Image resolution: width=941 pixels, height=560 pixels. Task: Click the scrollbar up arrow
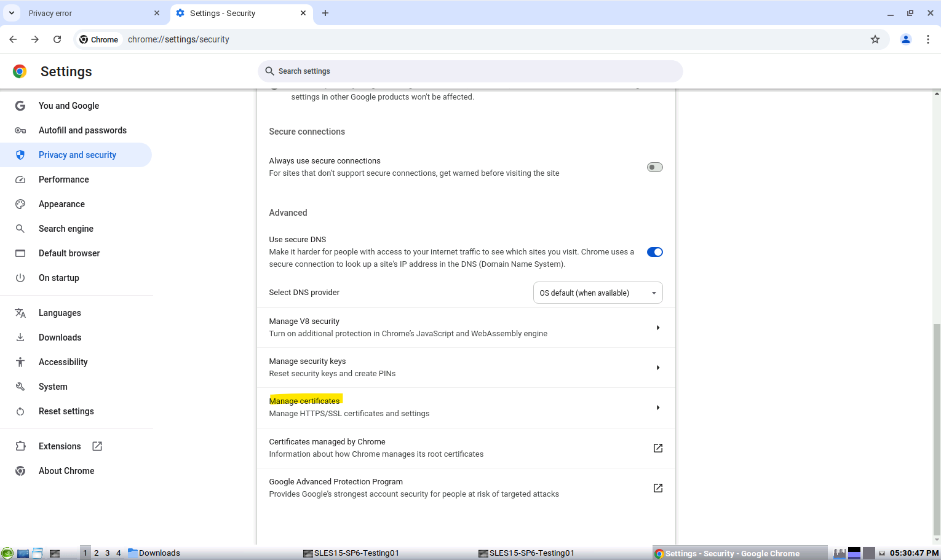coord(937,93)
